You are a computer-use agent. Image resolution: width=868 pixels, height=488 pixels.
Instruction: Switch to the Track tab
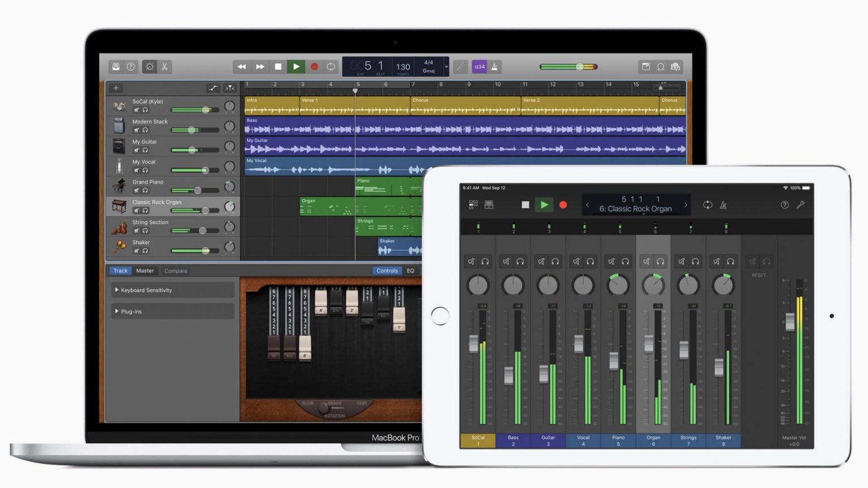pos(120,271)
